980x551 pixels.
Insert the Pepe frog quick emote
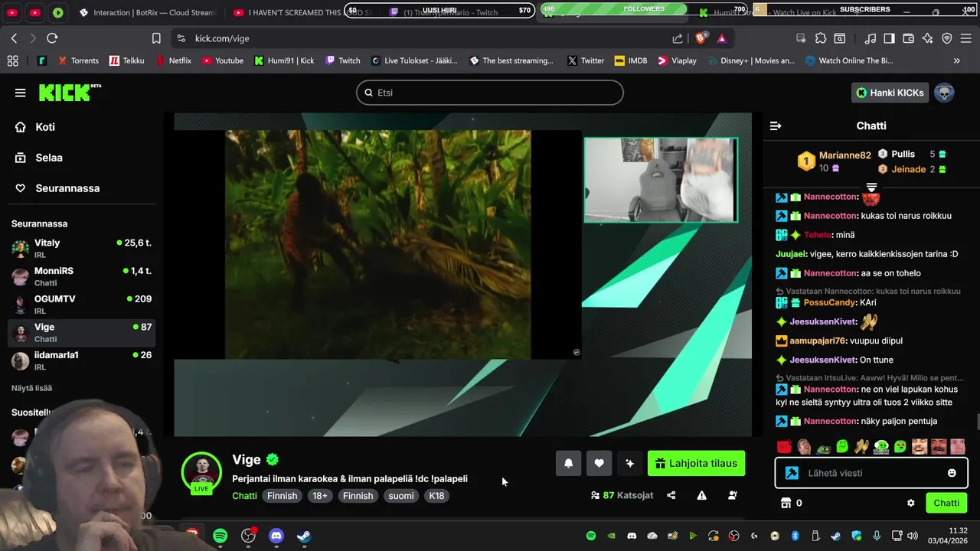823,447
